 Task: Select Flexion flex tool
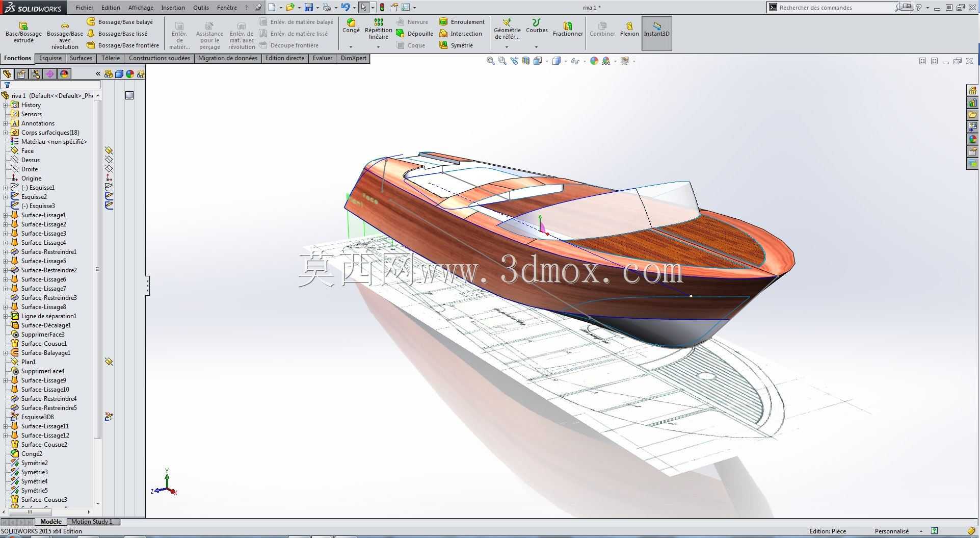tap(629, 29)
